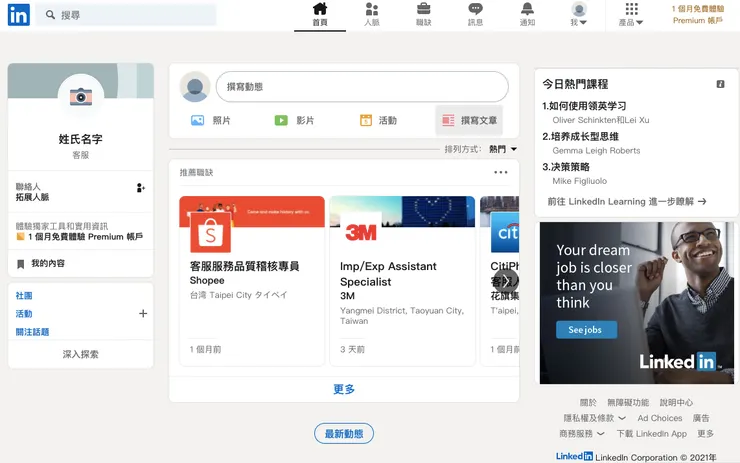Click the LinkedIn logo in the header

point(19,15)
